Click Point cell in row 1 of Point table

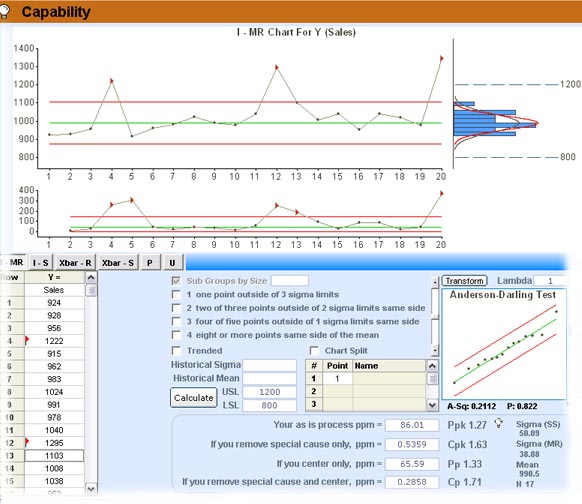click(337, 379)
